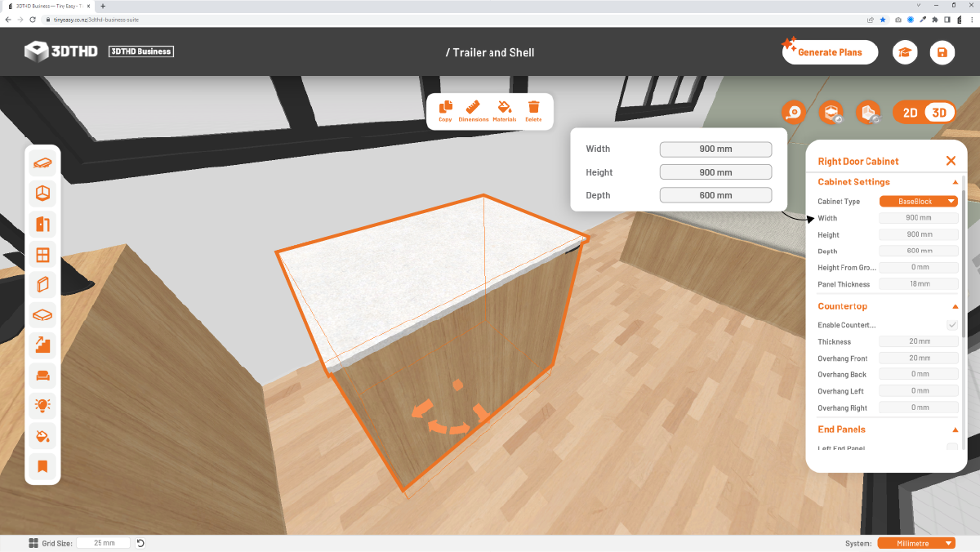Close the Right Door Cabinet panel
Screen dimensions: 980x552
(x=951, y=161)
